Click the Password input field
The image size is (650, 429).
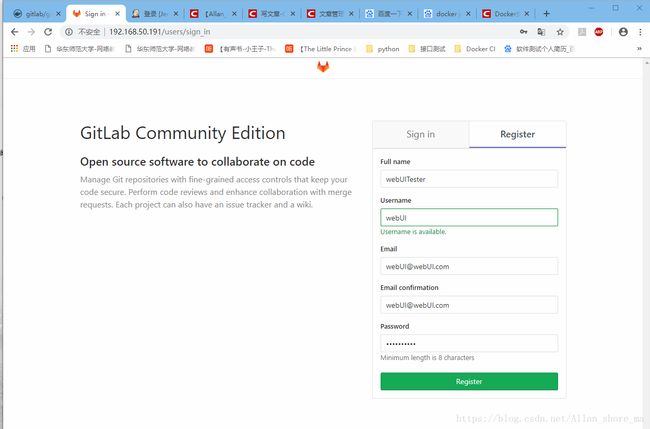coord(469,343)
